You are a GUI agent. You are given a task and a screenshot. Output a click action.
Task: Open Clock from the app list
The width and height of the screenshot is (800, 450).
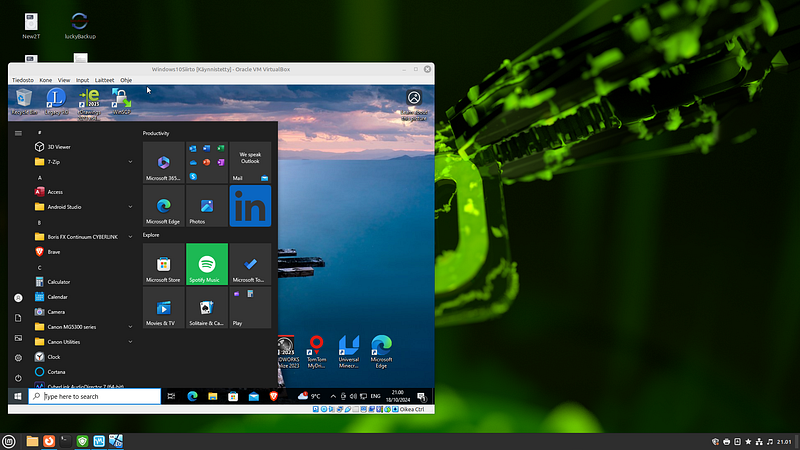83,357
